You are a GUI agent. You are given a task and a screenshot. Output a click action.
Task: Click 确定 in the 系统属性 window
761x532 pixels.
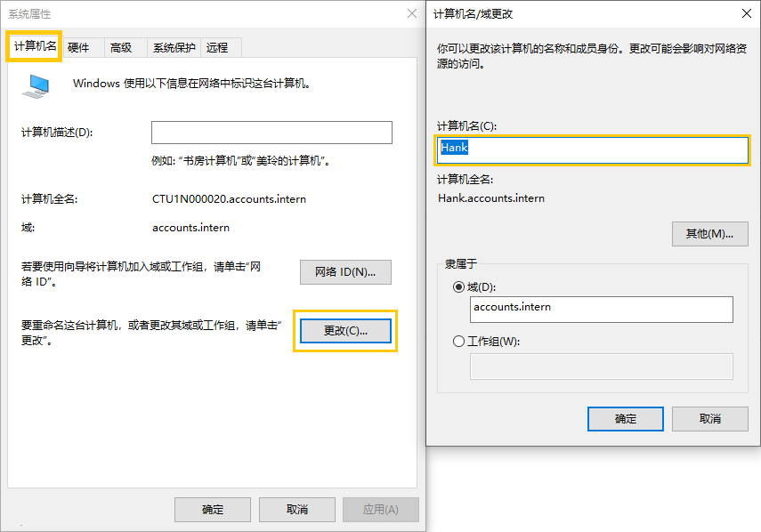(213, 510)
